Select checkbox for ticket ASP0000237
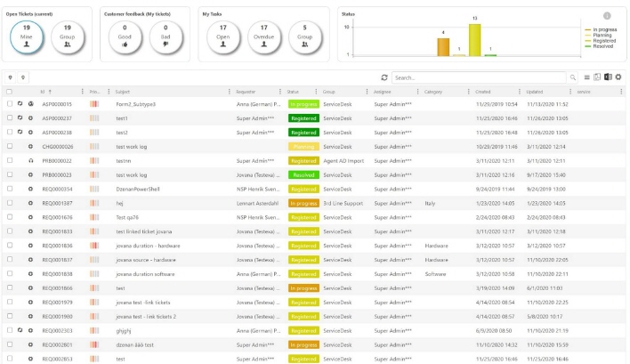This screenshot has width=630, height=364. (x=10, y=117)
